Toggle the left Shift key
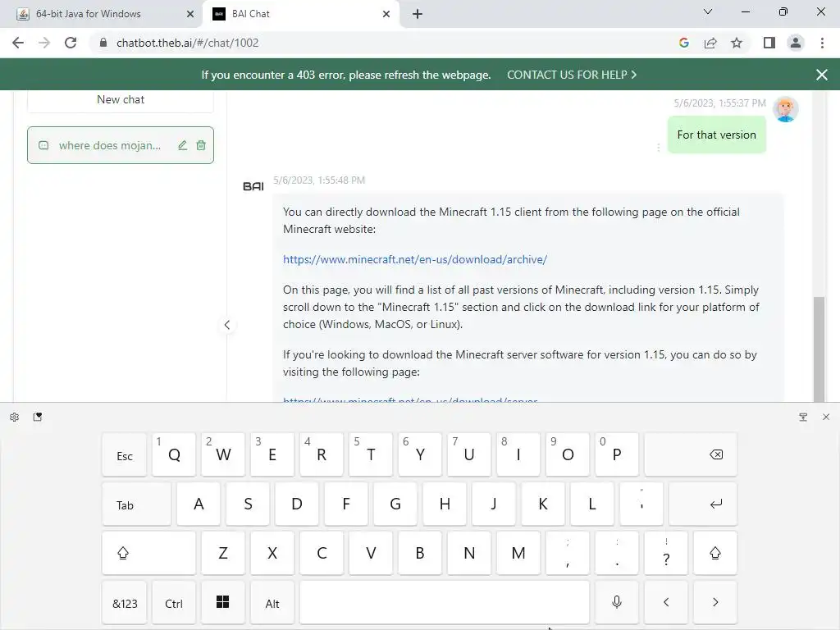840x630 pixels. (x=149, y=553)
